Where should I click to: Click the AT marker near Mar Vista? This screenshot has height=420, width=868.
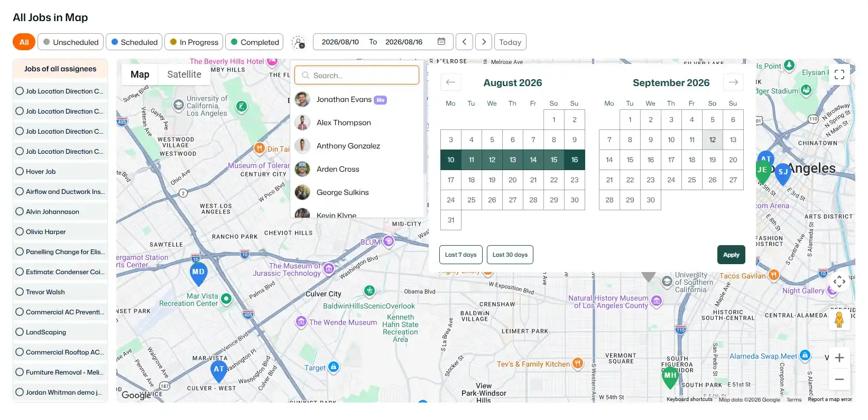point(219,370)
